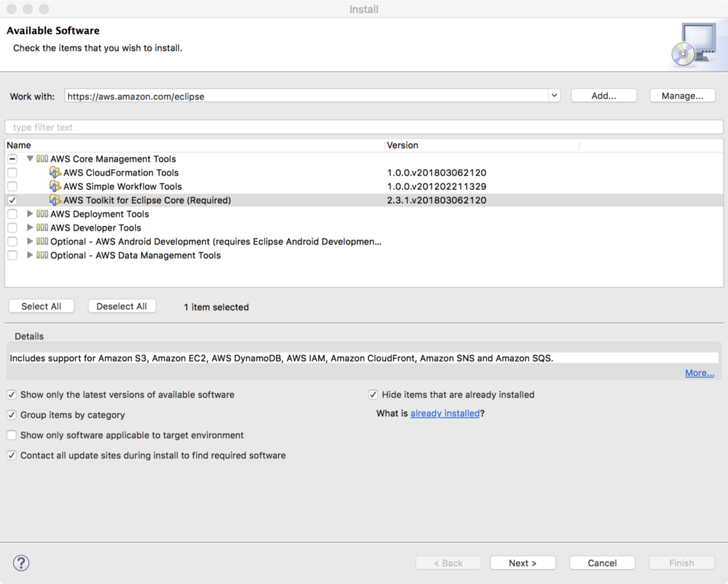This screenshot has width=728, height=584.
Task: Click the Manage... button
Action: (x=682, y=96)
